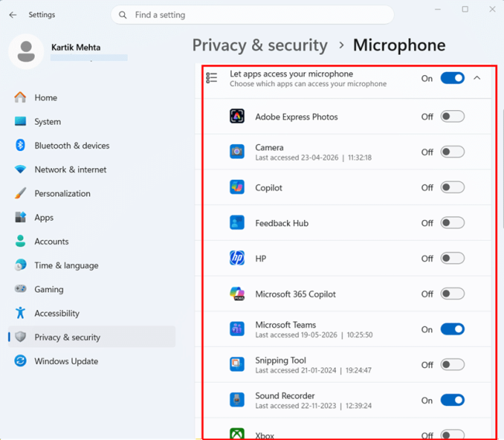Click Privacy & security breadcrumb link
The image size is (504, 440).
[x=260, y=45]
